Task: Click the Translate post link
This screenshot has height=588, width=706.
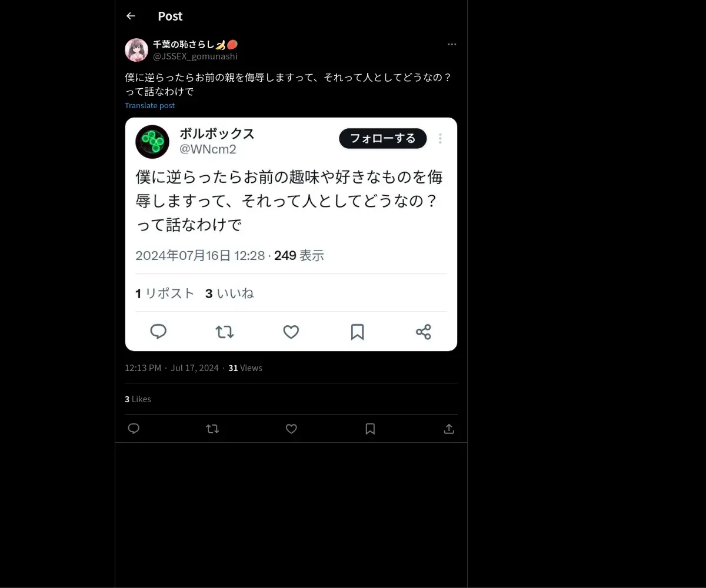Action: (x=149, y=105)
